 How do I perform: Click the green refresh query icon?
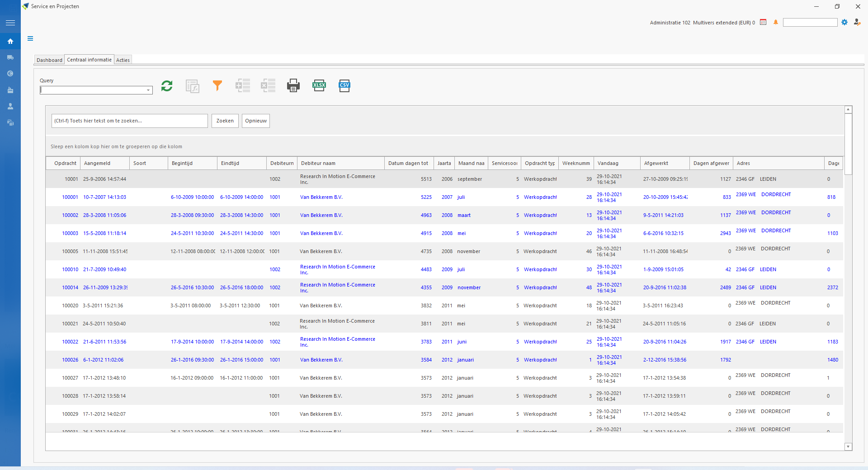coord(167,85)
